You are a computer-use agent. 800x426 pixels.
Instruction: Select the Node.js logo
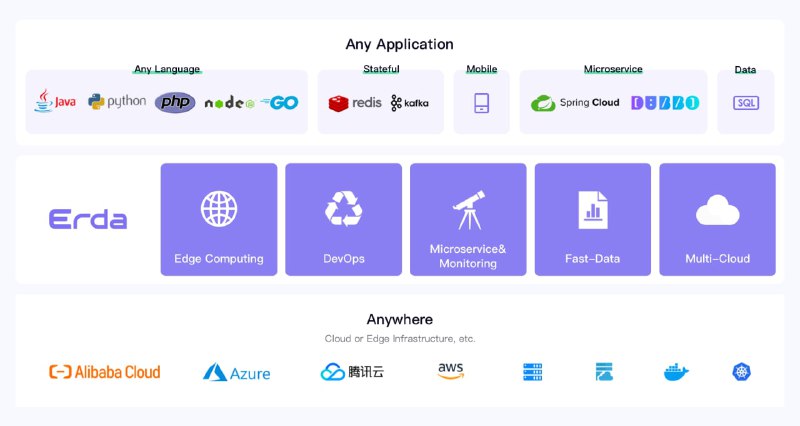coord(230,103)
